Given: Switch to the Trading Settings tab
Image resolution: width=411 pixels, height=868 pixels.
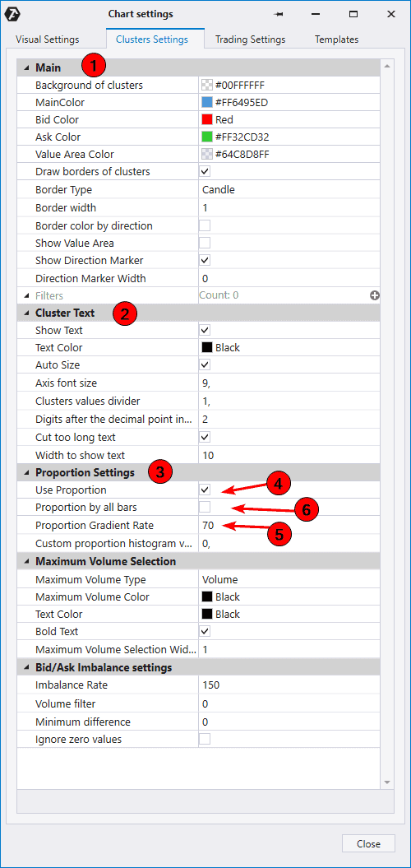Looking at the screenshot, I should point(251,39).
